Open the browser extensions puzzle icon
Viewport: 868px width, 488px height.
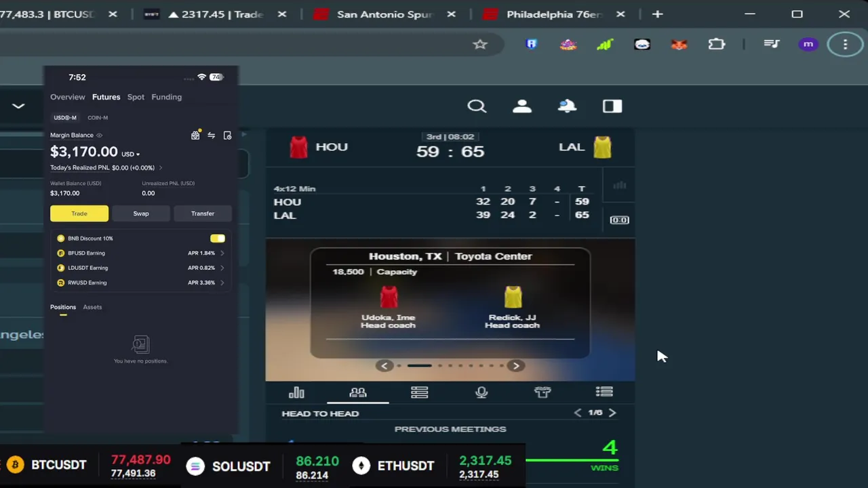point(717,44)
